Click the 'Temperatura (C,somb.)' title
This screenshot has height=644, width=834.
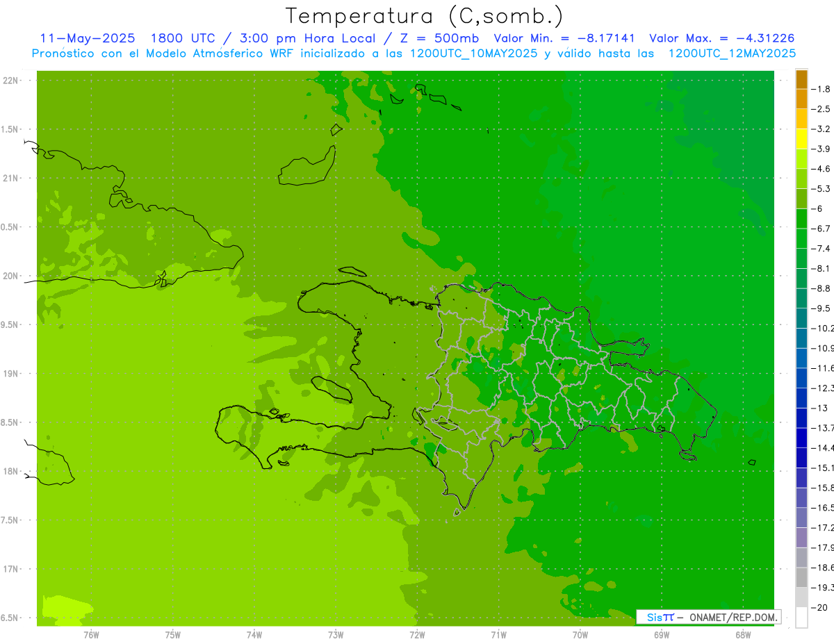[x=425, y=16]
